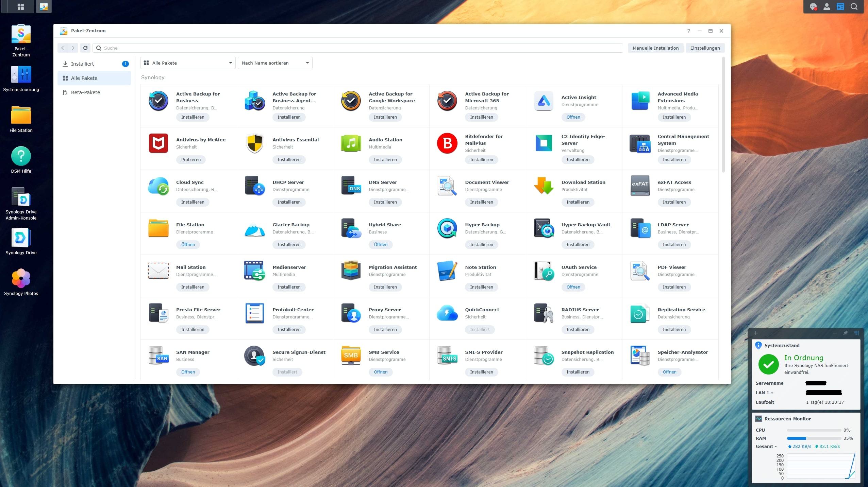This screenshot has height=487, width=868.
Task: Click the QuickConnect package icon
Action: click(447, 313)
